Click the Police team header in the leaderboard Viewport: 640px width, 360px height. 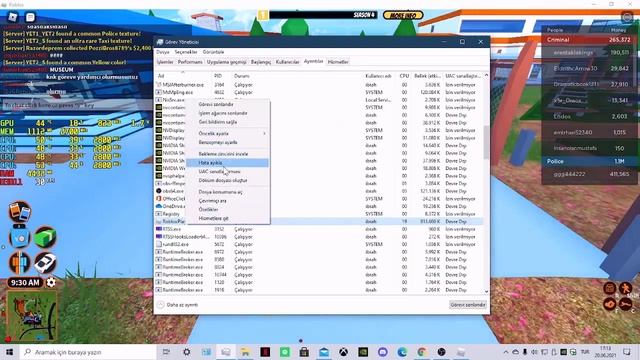pyautogui.click(x=589, y=162)
